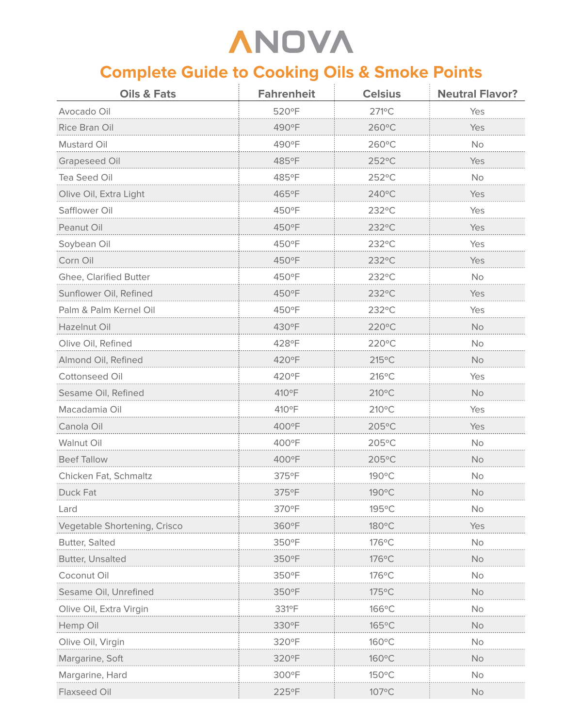Screen dimensions: 582x728
Task: Click the Vegetable Shortening, Crisco row
Action: pos(291,526)
